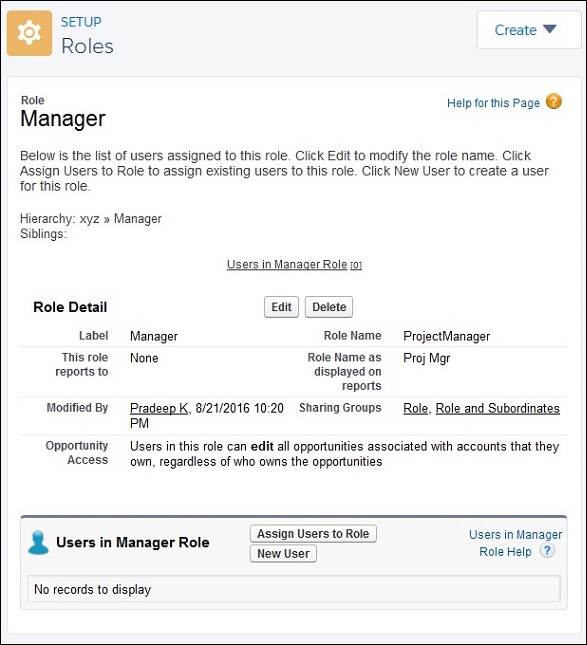The height and width of the screenshot is (645, 587).
Task: Click the No records to display row
Action: (294, 589)
